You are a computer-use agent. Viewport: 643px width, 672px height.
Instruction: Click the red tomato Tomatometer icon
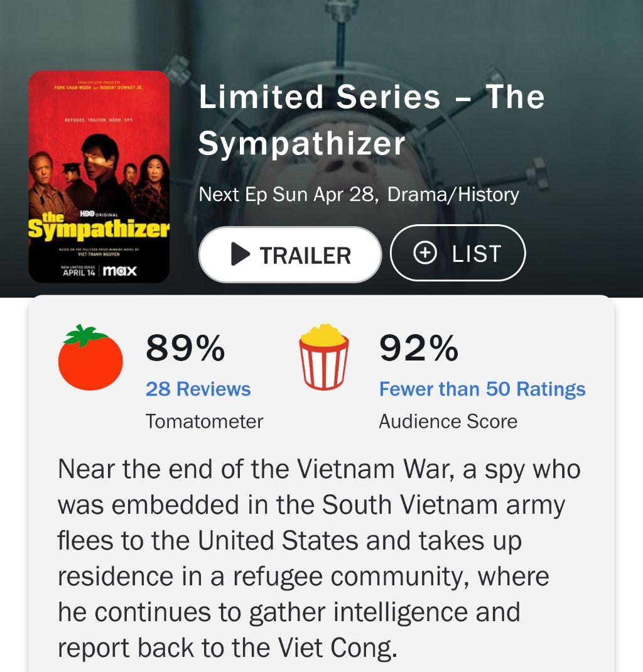[x=90, y=357]
